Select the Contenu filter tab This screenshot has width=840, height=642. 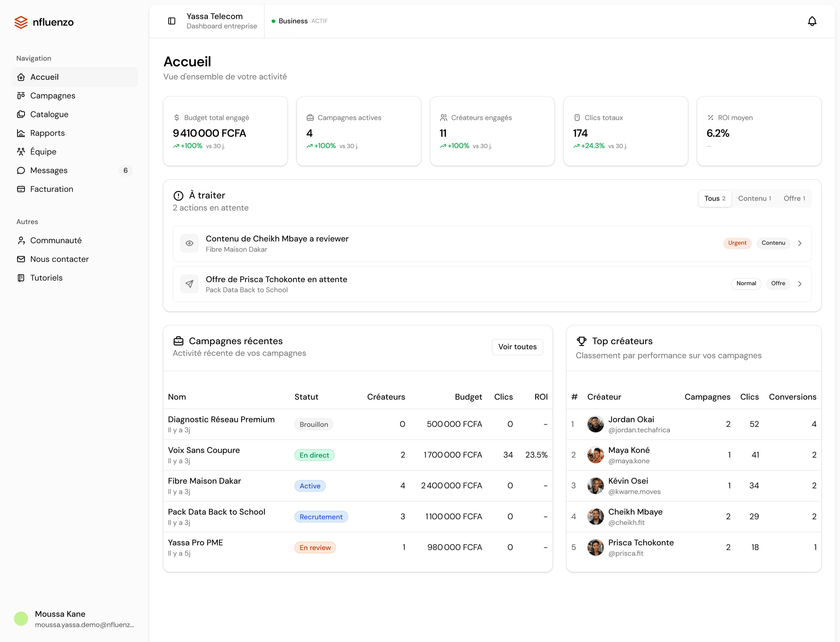pos(754,199)
